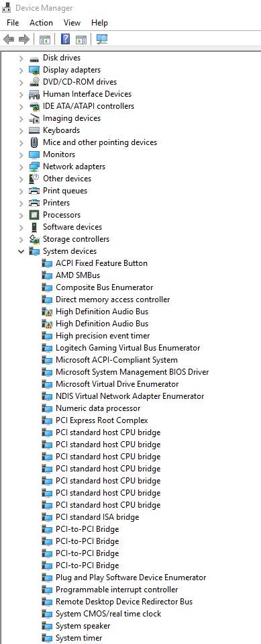261x644 pixels.
Task: Open the File menu
Action: (x=13, y=23)
